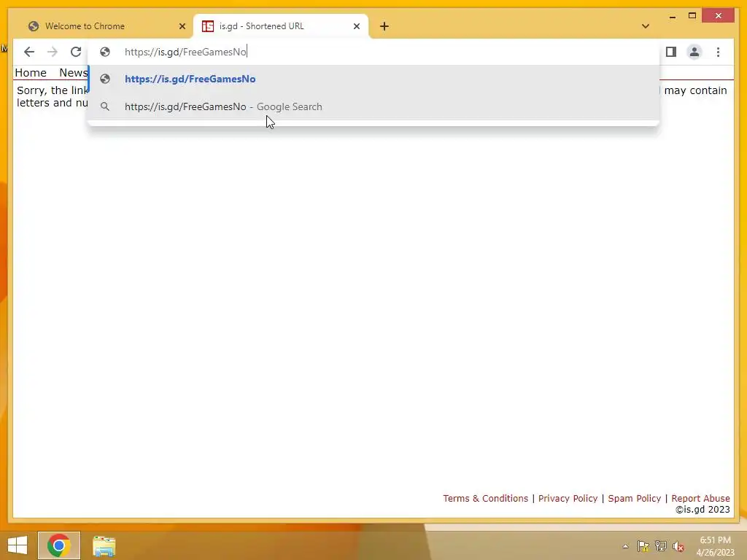Viewport: 747px width, 560px height.
Task: Click the network tray icon
Action: point(661,546)
